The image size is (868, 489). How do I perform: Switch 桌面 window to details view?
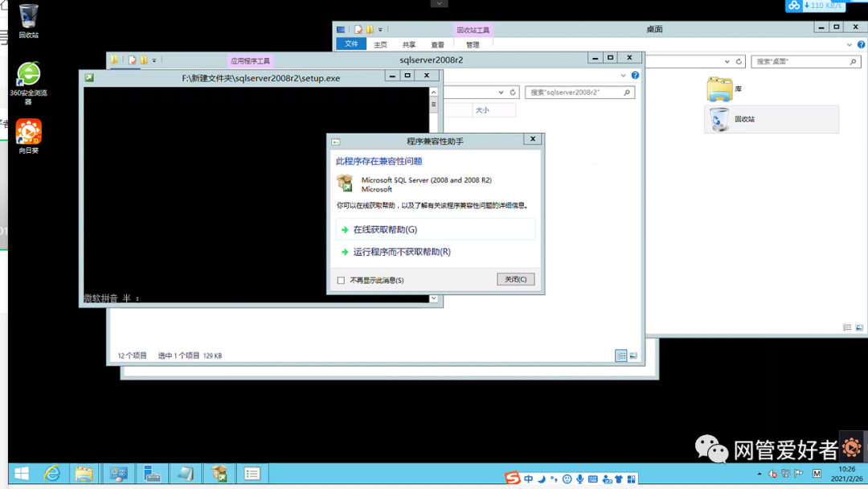[848, 328]
